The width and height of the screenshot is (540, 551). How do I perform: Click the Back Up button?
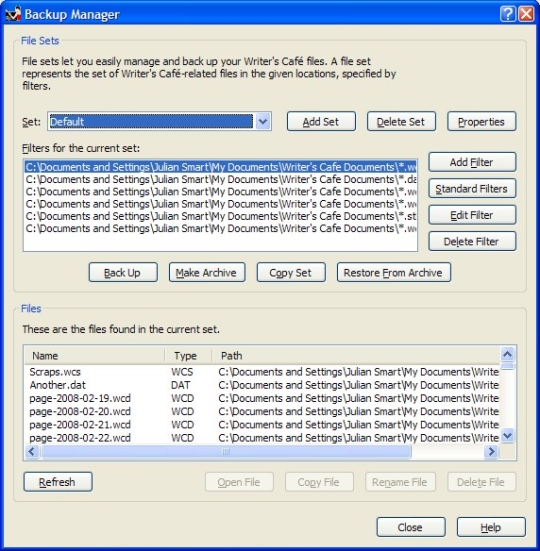point(123,272)
